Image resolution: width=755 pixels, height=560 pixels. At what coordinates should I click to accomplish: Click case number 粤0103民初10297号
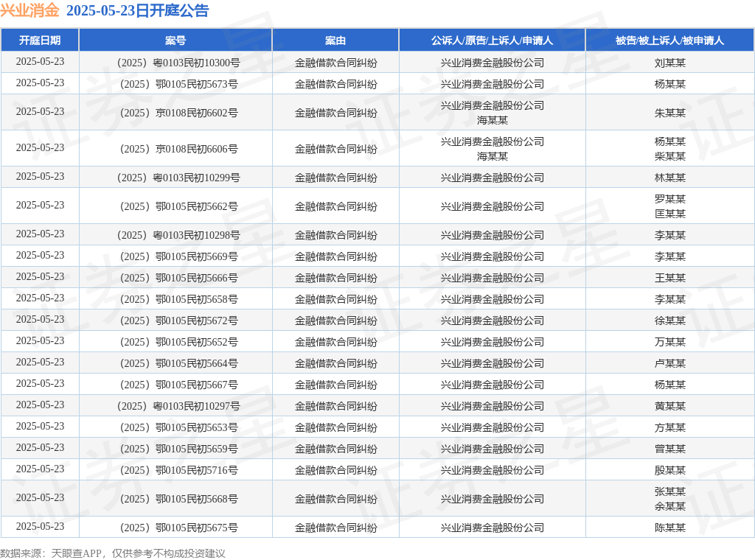click(x=178, y=407)
